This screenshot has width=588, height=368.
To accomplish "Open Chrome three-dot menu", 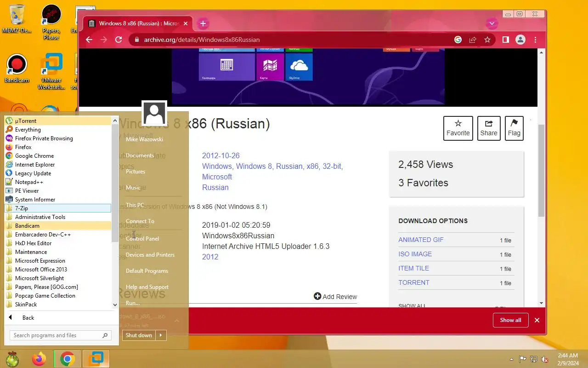I will (x=535, y=40).
